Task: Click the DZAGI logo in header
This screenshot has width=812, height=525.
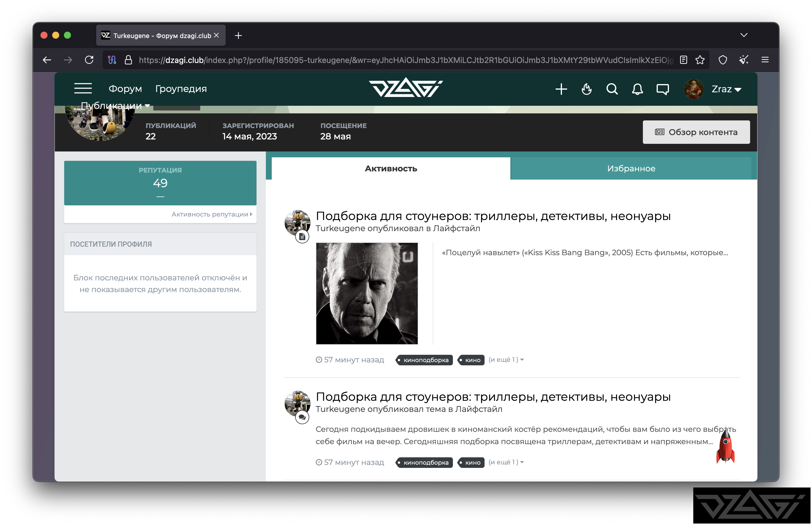Action: point(405,87)
